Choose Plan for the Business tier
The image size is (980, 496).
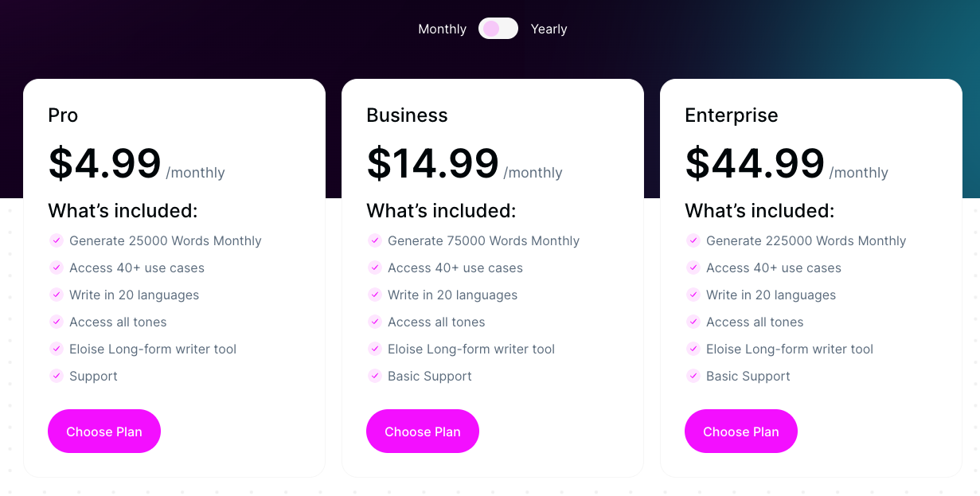(422, 431)
